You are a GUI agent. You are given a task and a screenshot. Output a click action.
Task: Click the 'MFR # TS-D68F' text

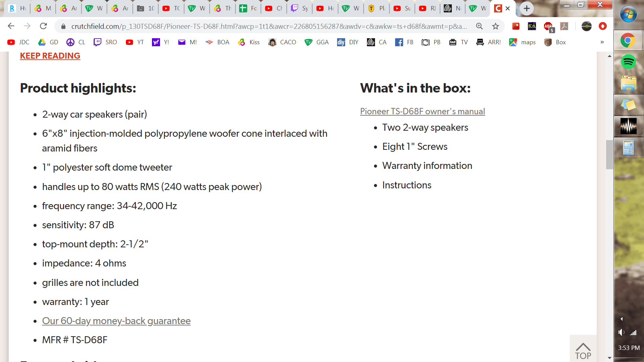pyautogui.click(x=75, y=340)
